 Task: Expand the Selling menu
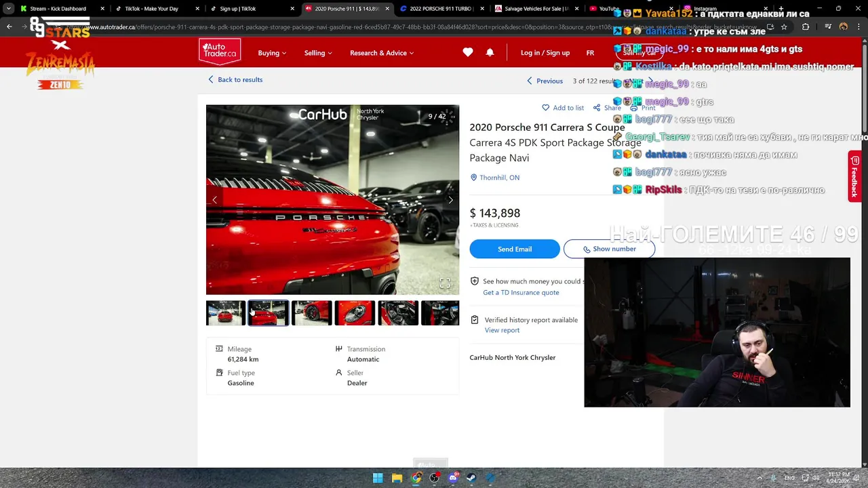(318, 53)
